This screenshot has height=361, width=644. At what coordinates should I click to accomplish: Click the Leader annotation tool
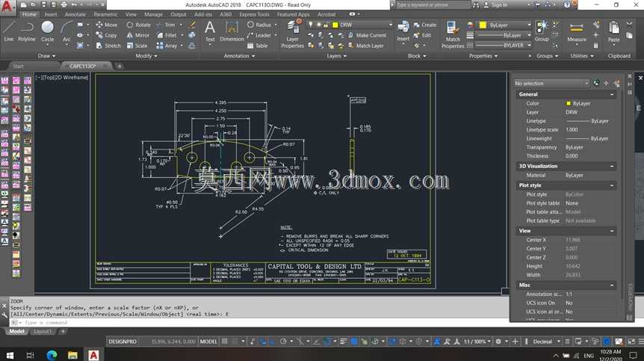(x=259, y=35)
